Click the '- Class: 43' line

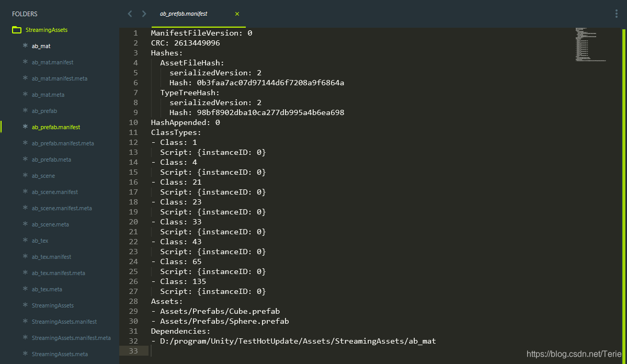click(x=176, y=242)
